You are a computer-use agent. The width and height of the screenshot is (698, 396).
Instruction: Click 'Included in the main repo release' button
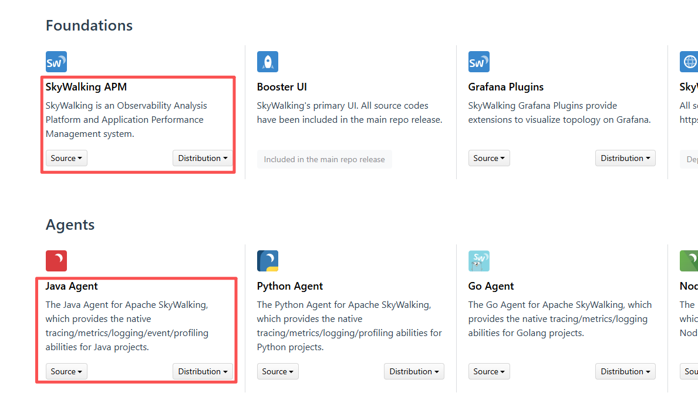pyautogui.click(x=324, y=159)
